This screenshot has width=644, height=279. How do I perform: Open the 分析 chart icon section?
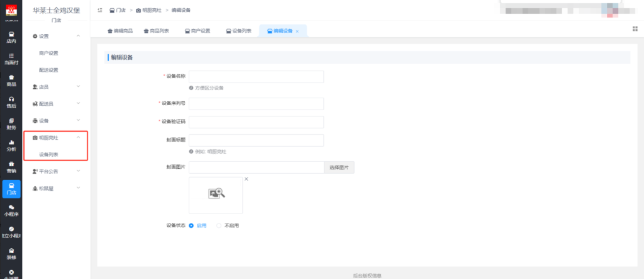(11, 145)
